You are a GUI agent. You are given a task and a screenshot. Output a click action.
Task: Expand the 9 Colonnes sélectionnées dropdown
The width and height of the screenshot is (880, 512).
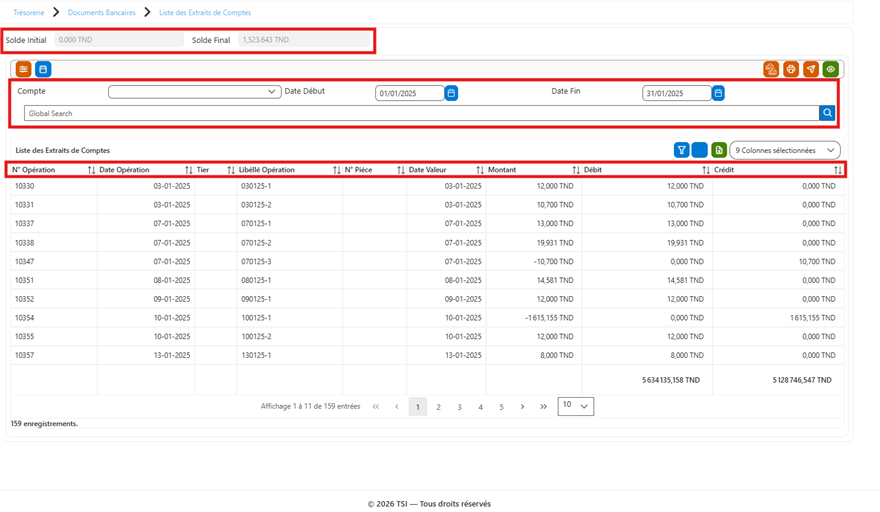pyautogui.click(x=785, y=150)
